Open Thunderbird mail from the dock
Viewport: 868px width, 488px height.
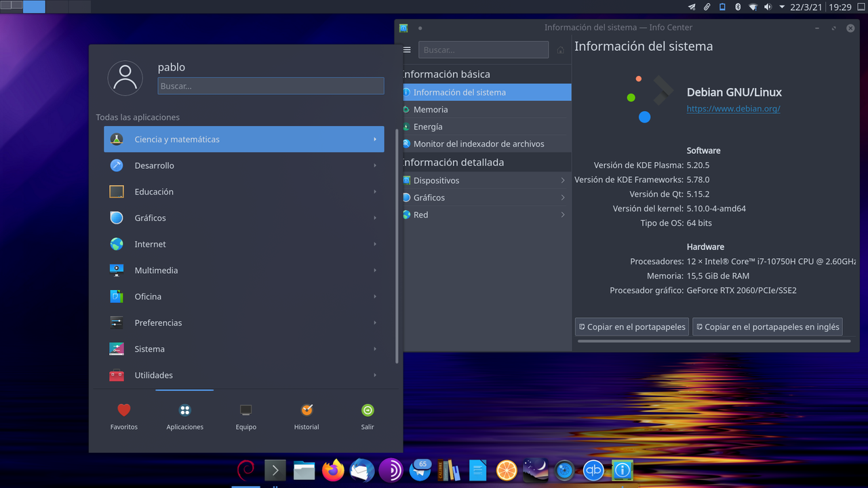pyautogui.click(x=362, y=470)
